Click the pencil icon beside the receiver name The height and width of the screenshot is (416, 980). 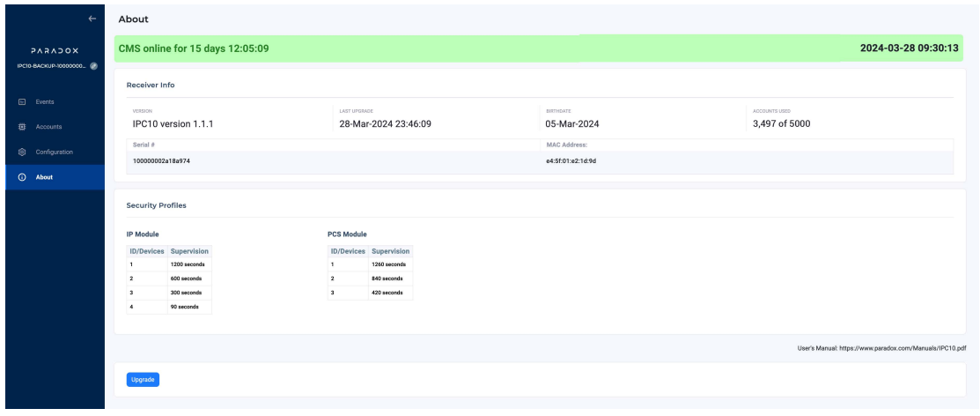click(94, 67)
